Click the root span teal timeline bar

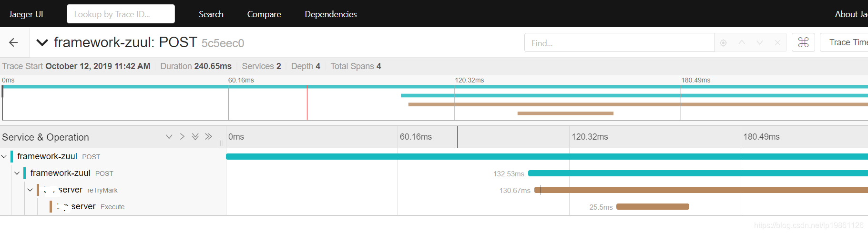point(547,156)
